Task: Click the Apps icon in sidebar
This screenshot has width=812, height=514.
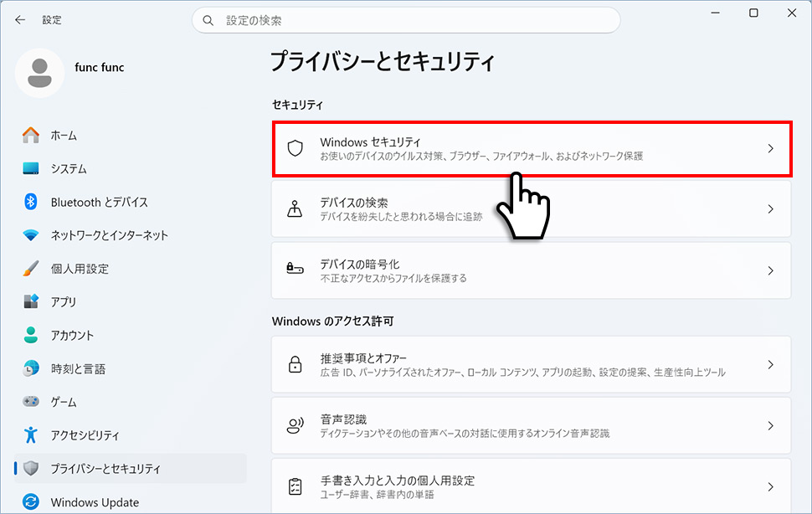Action: pos(30,301)
